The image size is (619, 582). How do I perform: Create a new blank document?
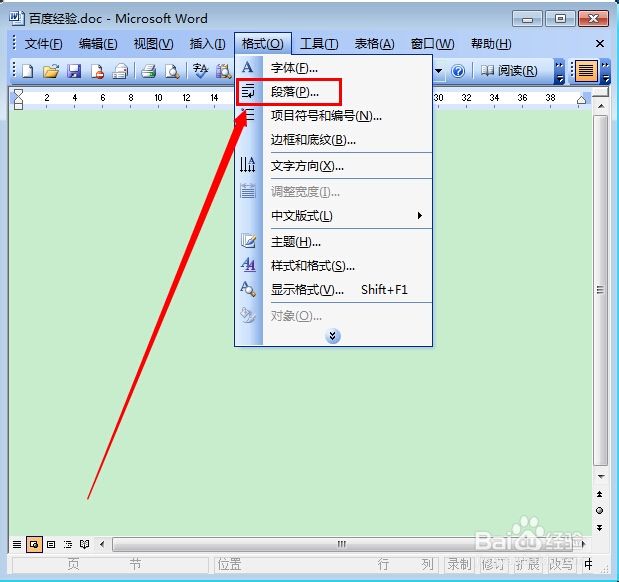[x=28, y=71]
